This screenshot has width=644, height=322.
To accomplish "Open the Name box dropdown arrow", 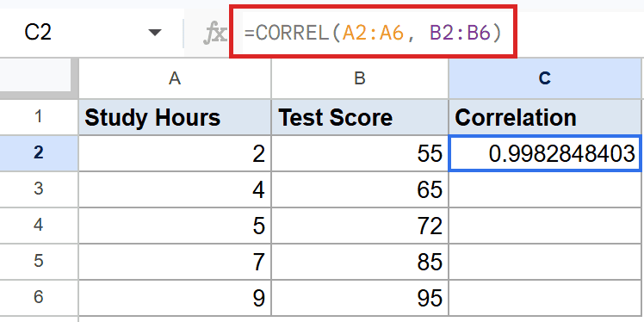I will [x=155, y=33].
